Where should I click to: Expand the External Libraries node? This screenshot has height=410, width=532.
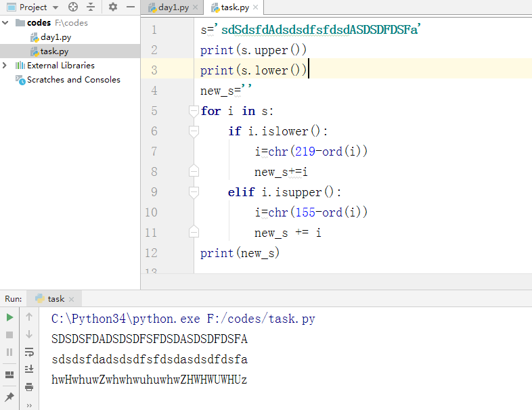(x=6, y=66)
